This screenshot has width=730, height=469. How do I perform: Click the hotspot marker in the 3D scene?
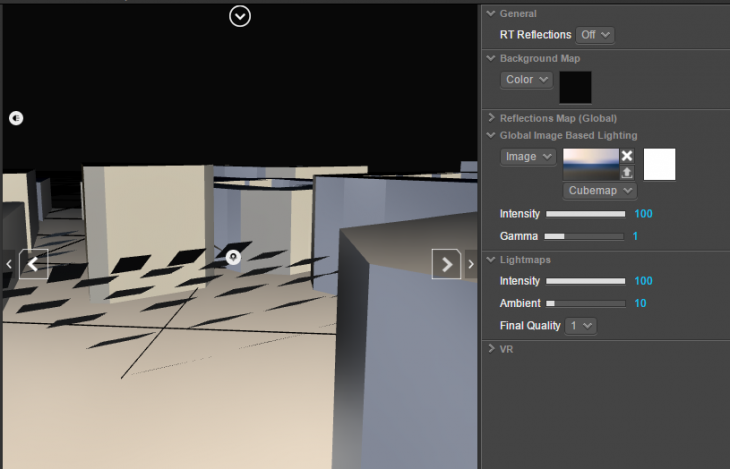click(233, 257)
